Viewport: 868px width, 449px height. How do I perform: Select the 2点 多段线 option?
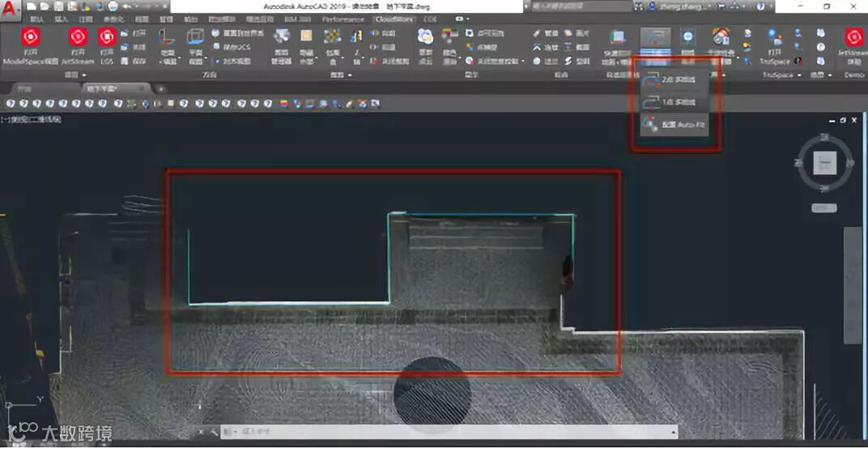[674, 79]
